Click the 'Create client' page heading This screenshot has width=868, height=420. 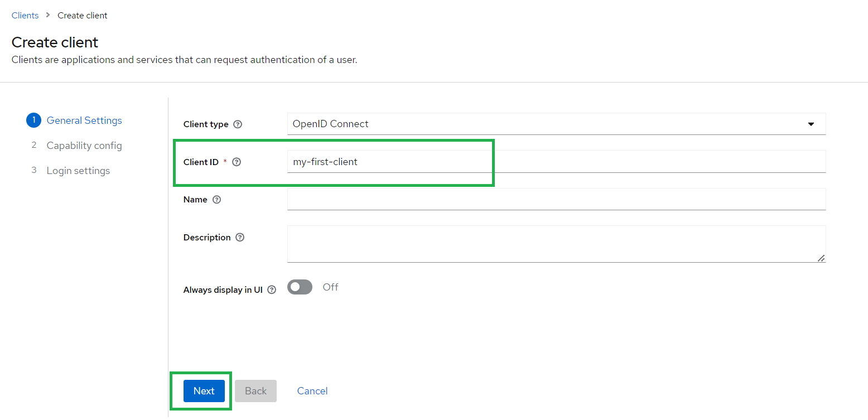(x=55, y=42)
